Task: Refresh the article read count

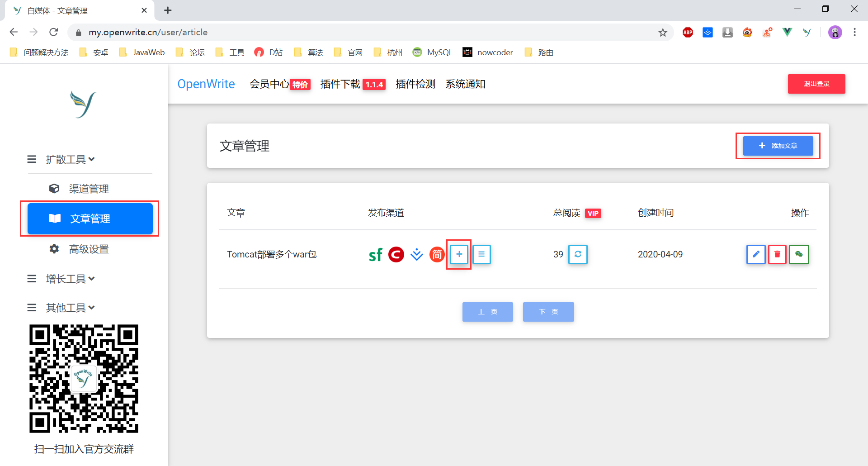Action: pos(577,254)
